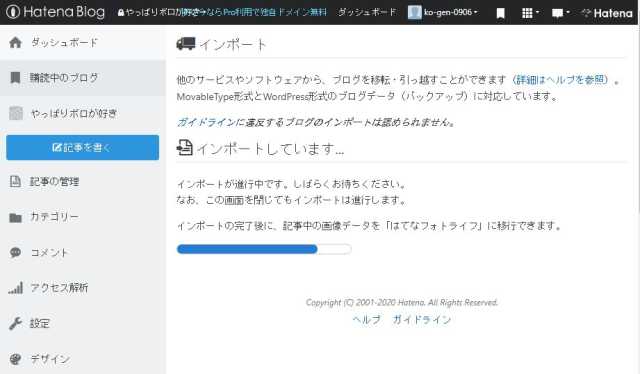Click the コメント speech bubble icon
This screenshot has width=640, height=374.
[16, 253]
